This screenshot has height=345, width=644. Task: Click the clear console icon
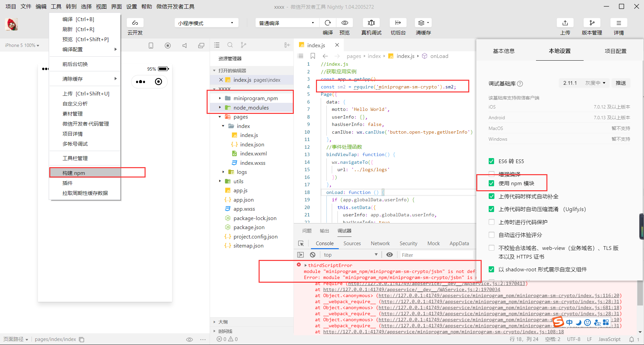pos(313,255)
